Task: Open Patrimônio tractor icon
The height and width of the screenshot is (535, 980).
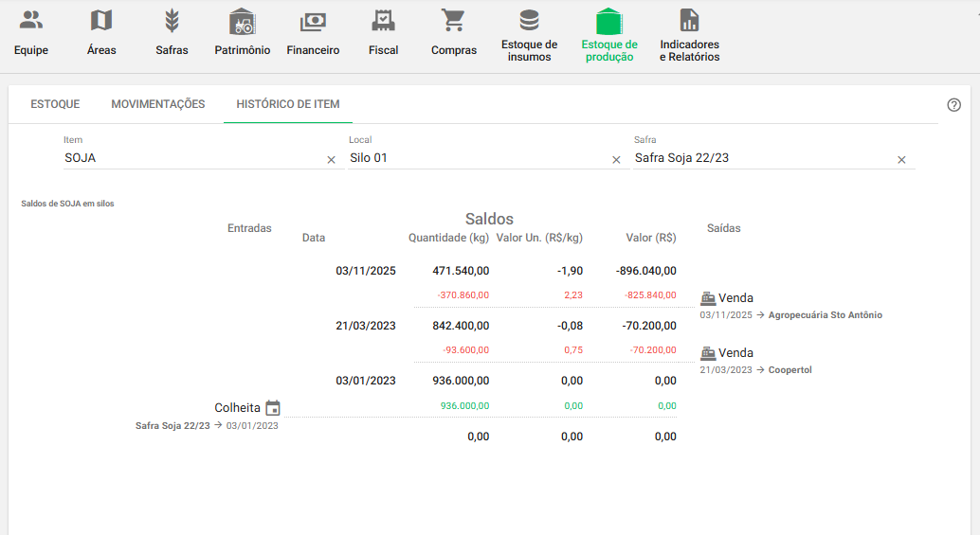Action: click(243, 21)
